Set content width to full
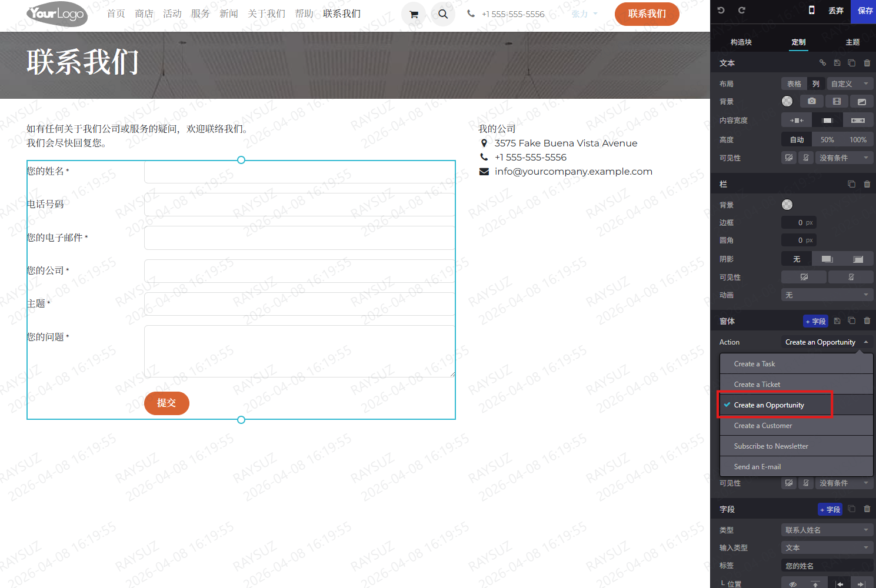 [x=858, y=121]
